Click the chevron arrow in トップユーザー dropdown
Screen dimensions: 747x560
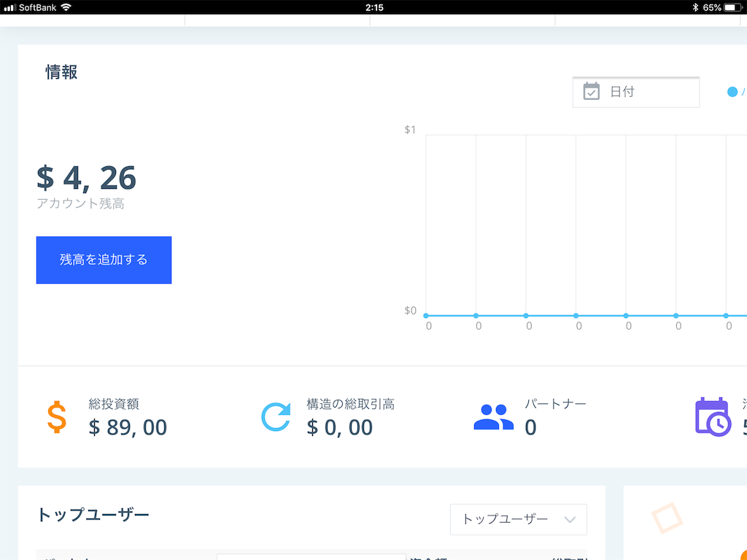(570, 519)
